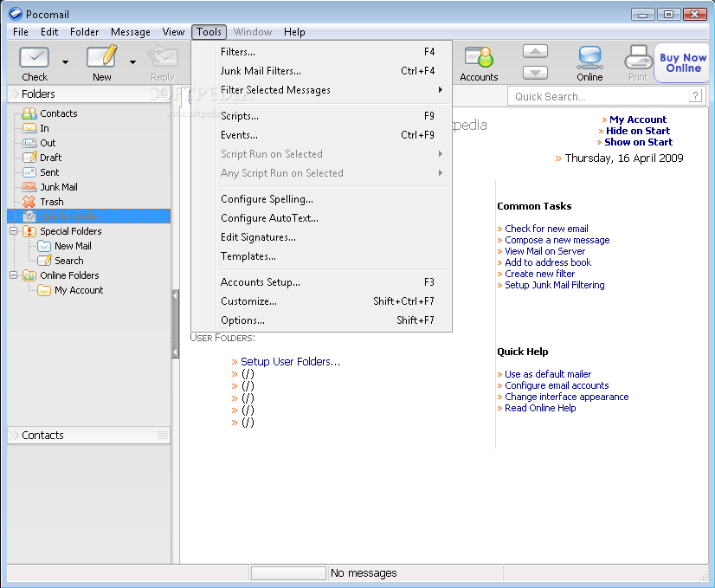Click the Quick Guide question mark icon
The width and height of the screenshot is (715, 588).
pyautogui.click(x=29, y=216)
